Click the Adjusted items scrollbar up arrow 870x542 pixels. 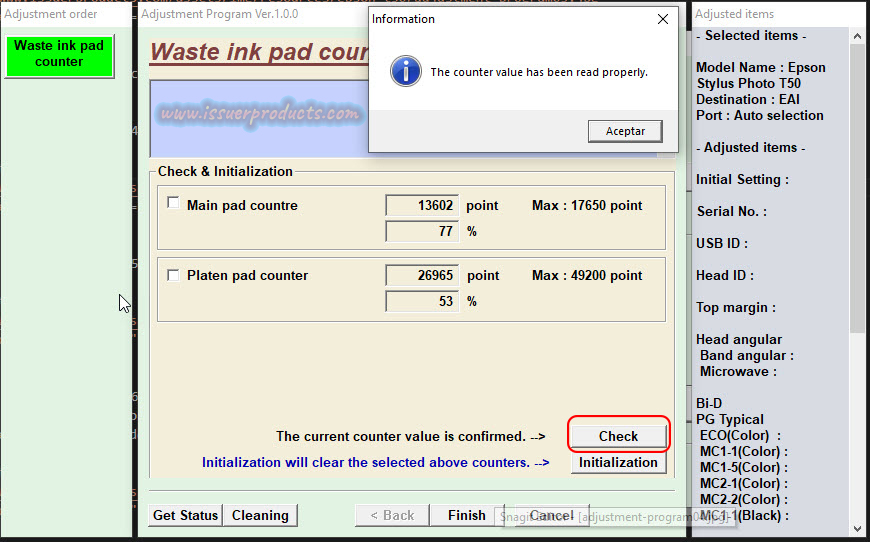(857, 36)
